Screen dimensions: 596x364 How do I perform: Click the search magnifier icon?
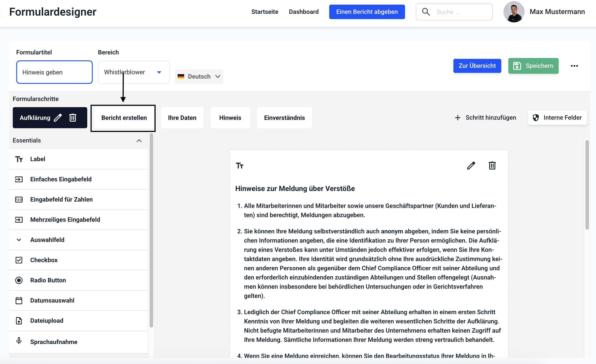pos(426,12)
